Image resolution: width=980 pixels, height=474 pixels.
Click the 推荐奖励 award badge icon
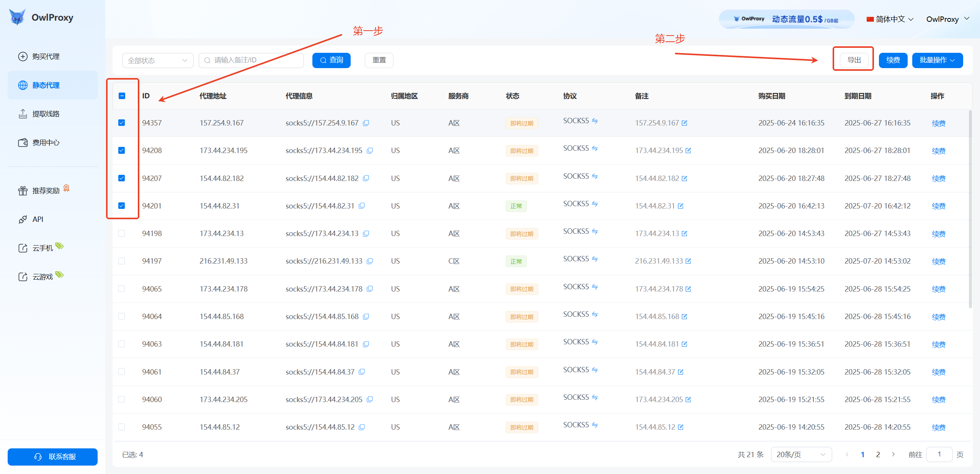pos(67,188)
